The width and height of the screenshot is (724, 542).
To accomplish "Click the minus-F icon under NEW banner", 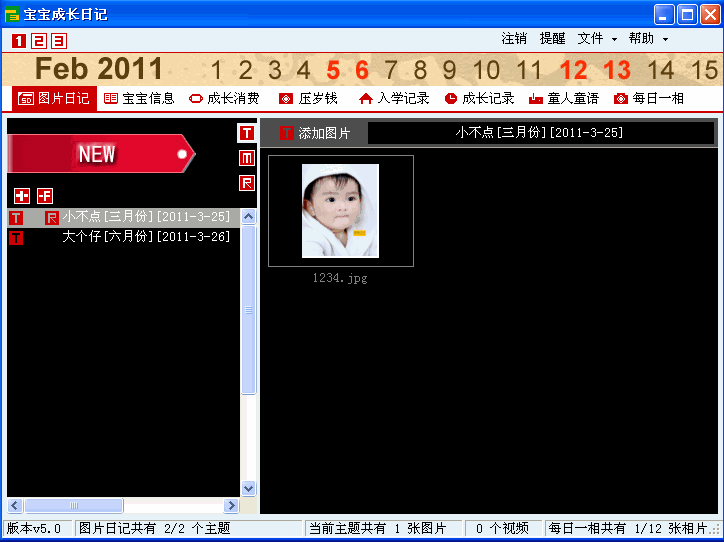I will coord(45,196).
